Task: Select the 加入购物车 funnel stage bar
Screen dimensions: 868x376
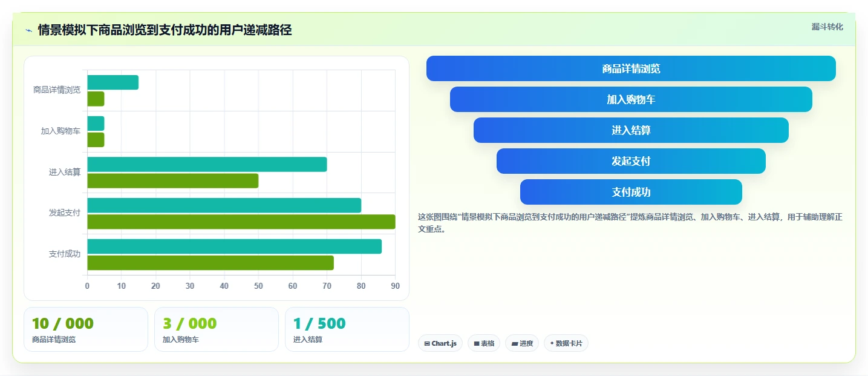Action: (x=631, y=99)
